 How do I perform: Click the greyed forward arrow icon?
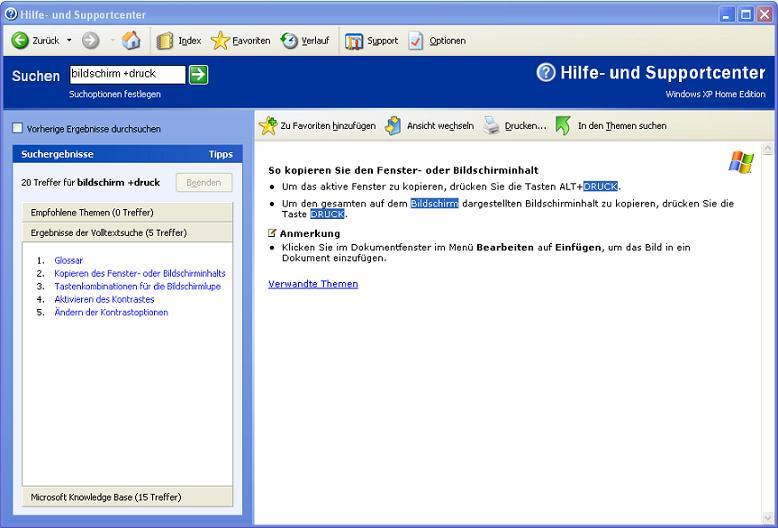pyautogui.click(x=91, y=41)
